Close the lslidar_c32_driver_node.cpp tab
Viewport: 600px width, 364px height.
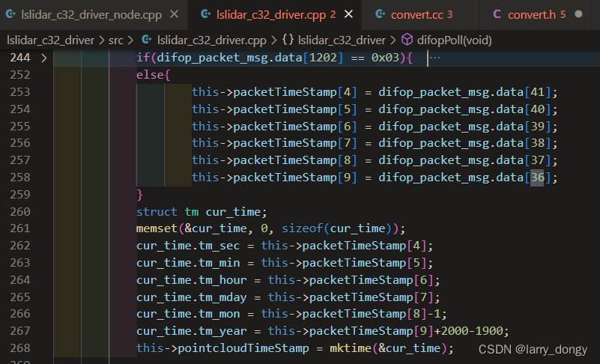coord(174,14)
